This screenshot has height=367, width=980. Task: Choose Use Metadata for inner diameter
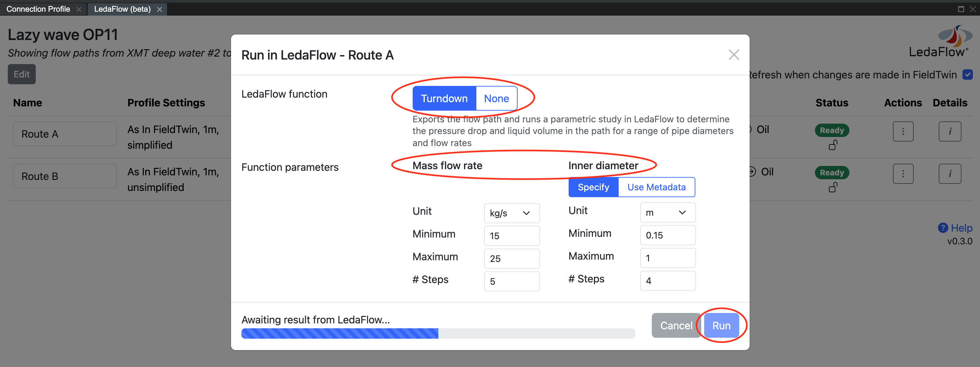click(x=656, y=187)
